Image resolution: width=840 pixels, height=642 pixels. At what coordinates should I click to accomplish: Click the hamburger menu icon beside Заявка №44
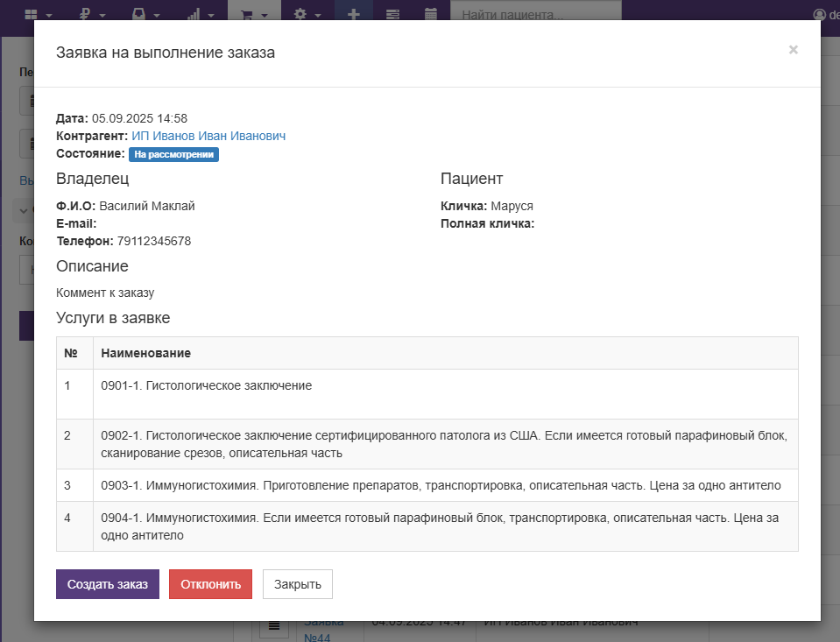coord(274,627)
